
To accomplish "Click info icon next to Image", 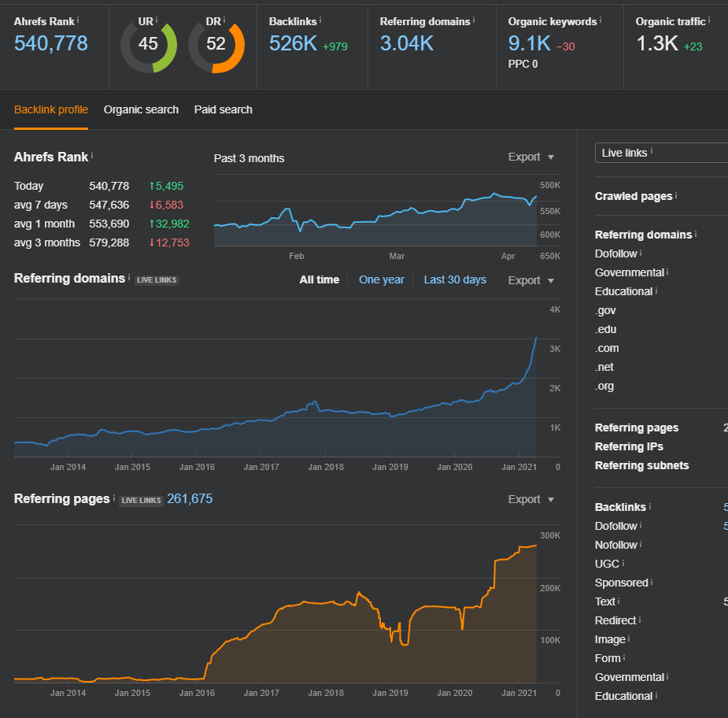I will click(629, 638).
